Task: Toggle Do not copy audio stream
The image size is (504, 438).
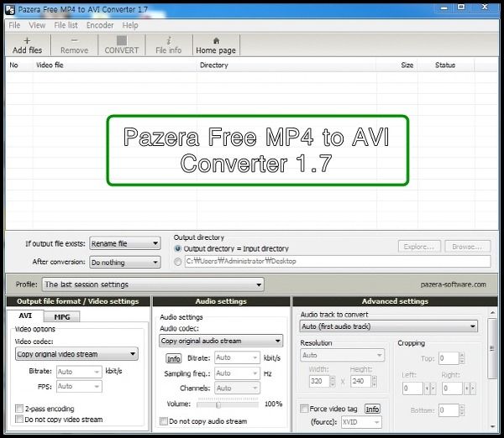Action: 164,421
